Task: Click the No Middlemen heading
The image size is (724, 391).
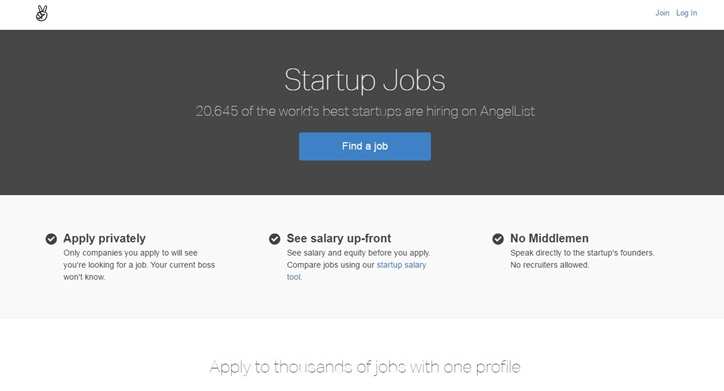Action: [x=549, y=238]
